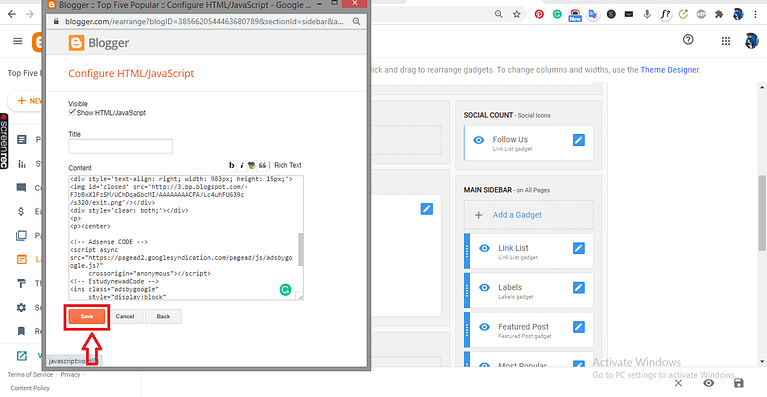Toggle visibility of Labels gadget
This screenshot has height=397, width=767.
coord(484,287)
